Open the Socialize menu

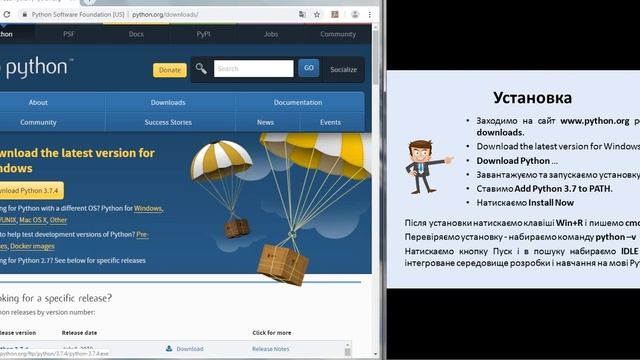pyautogui.click(x=343, y=69)
